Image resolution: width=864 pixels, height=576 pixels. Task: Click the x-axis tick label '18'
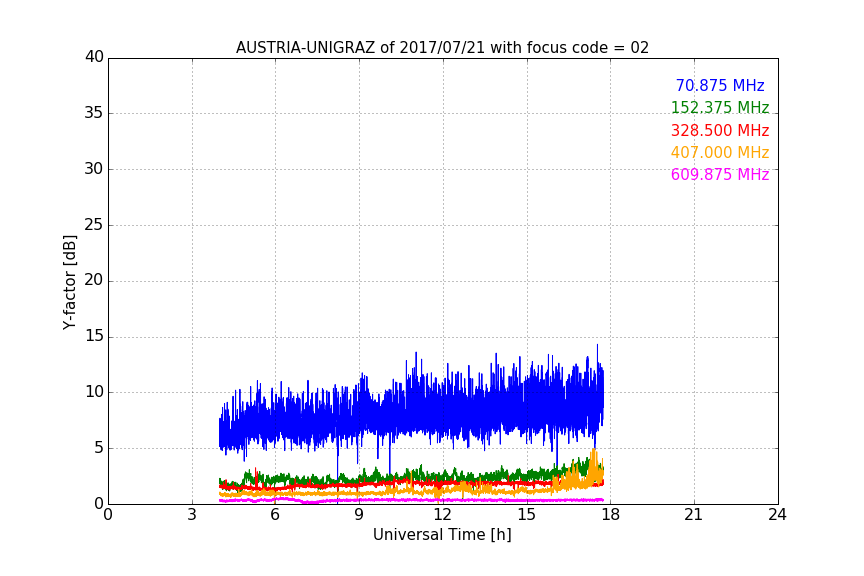click(610, 515)
